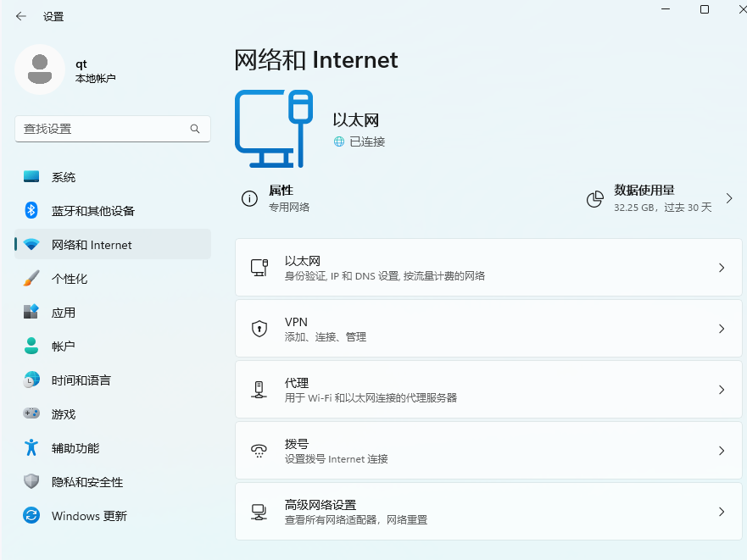Go to 系统 settings category

click(x=113, y=177)
